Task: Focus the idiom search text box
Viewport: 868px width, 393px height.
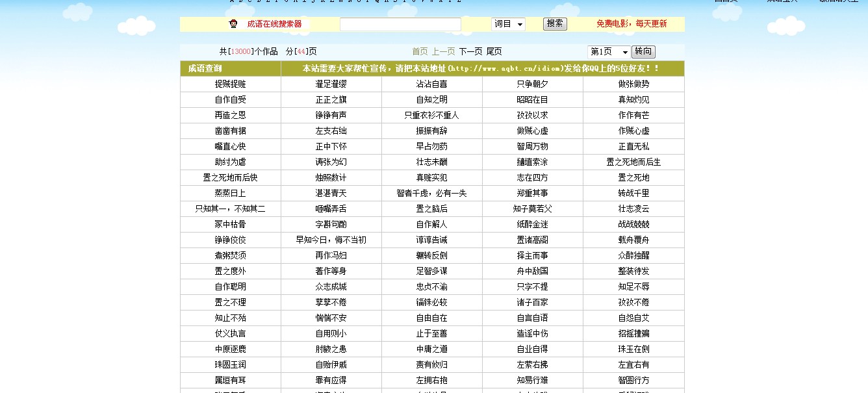Action: 400,25
